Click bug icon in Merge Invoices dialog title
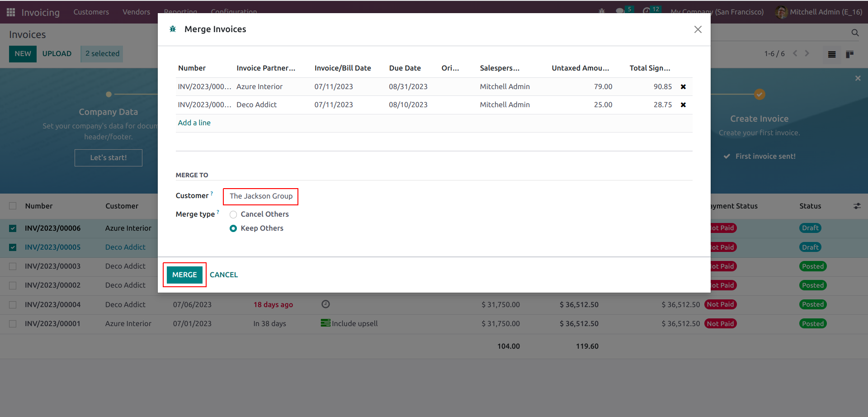Viewport: 868px width, 417px height. coord(173,29)
